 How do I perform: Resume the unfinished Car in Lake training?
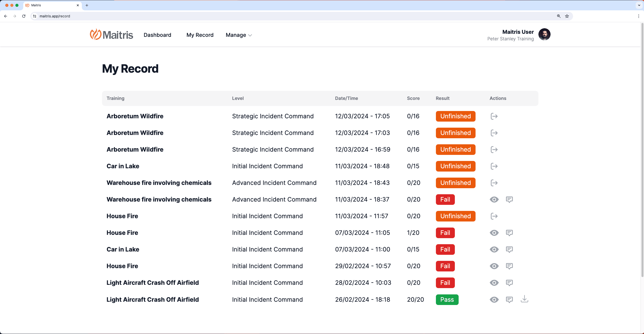pyautogui.click(x=494, y=166)
